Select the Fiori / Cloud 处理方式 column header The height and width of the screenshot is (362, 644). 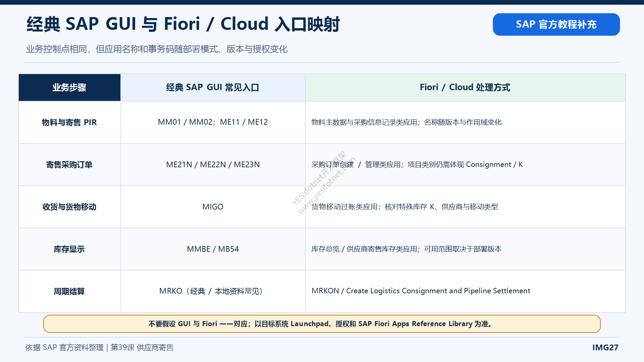(465, 87)
